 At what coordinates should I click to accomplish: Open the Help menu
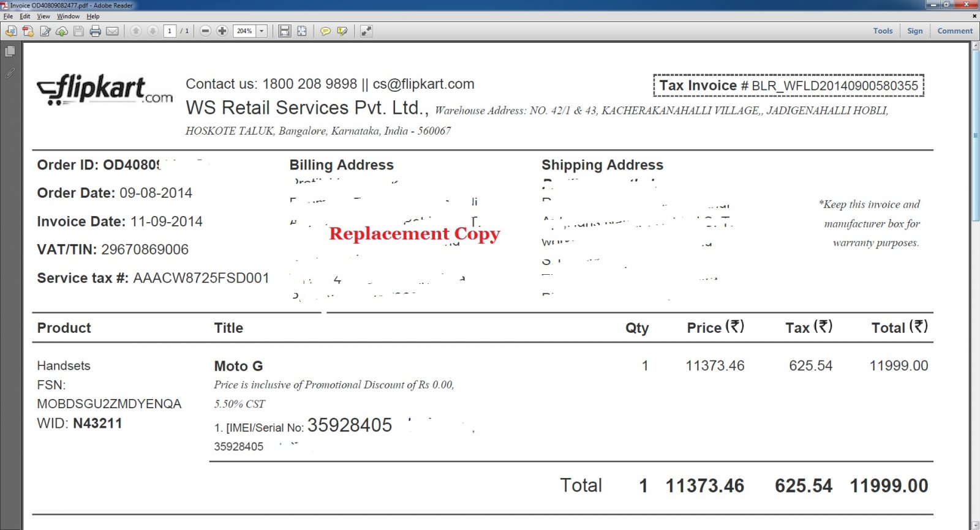point(93,17)
